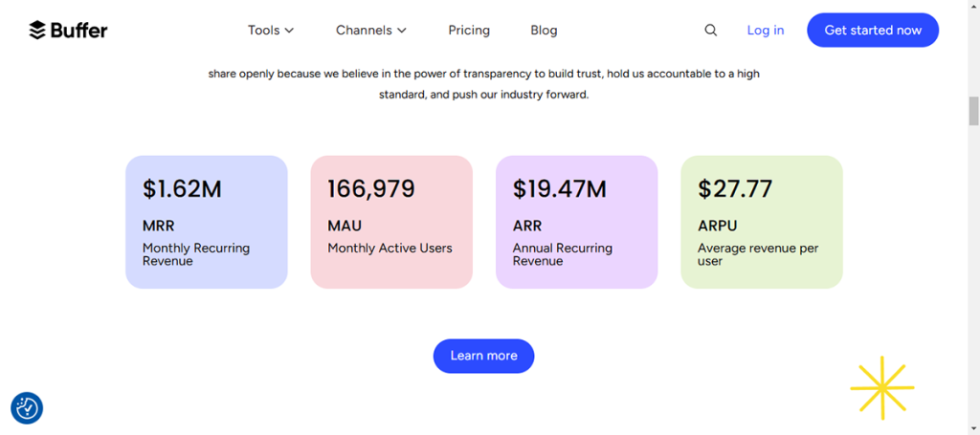This screenshot has height=435, width=980.
Task: Open search with the magnifying glass icon
Action: (710, 31)
